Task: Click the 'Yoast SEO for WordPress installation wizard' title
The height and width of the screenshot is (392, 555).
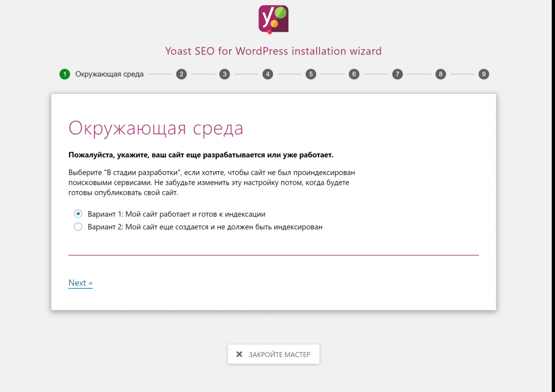Action: point(273,51)
